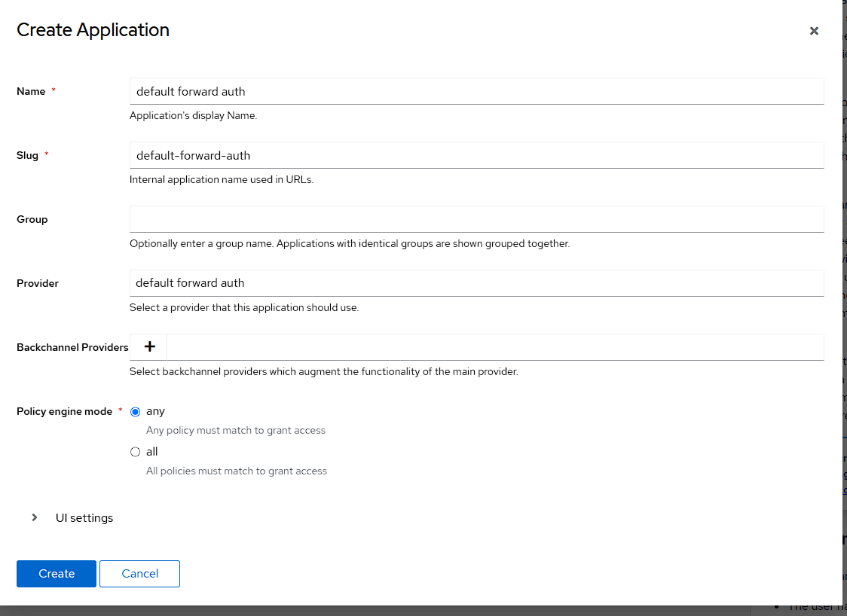Screen dimensions: 847x616
Task: Click the Create Application dialog title
Action: [93, 30]
